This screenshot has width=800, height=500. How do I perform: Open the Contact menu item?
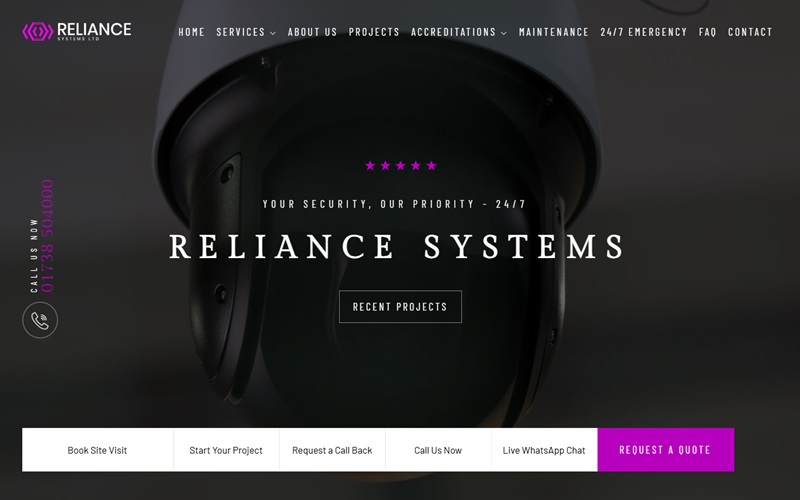pos(750,32)
